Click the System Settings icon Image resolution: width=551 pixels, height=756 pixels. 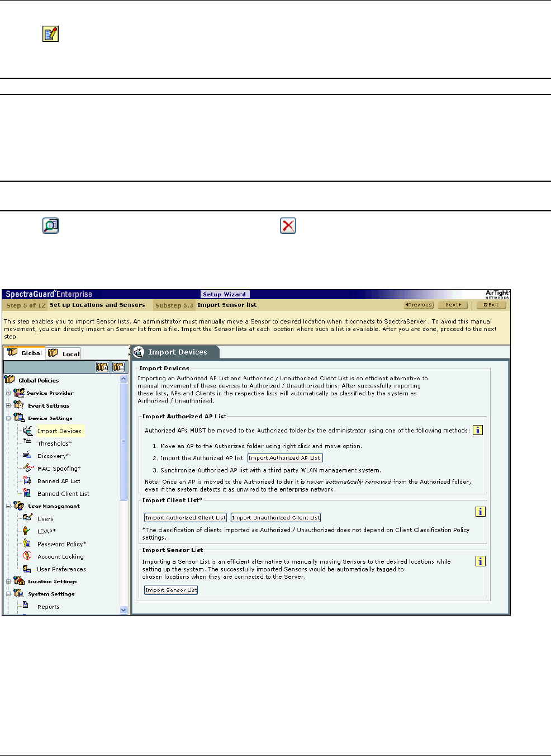18,593
